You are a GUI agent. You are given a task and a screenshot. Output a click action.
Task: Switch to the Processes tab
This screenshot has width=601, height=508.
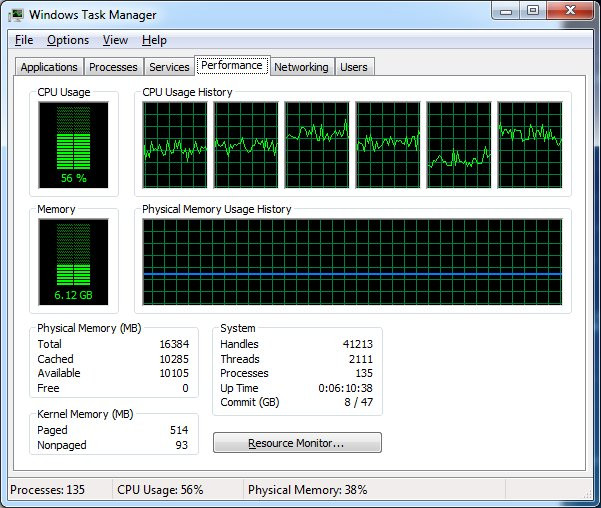coord(113,67)
